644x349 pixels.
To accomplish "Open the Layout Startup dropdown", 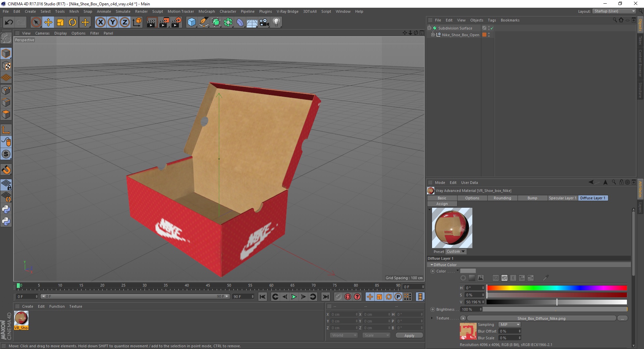I will pos(614,11).
